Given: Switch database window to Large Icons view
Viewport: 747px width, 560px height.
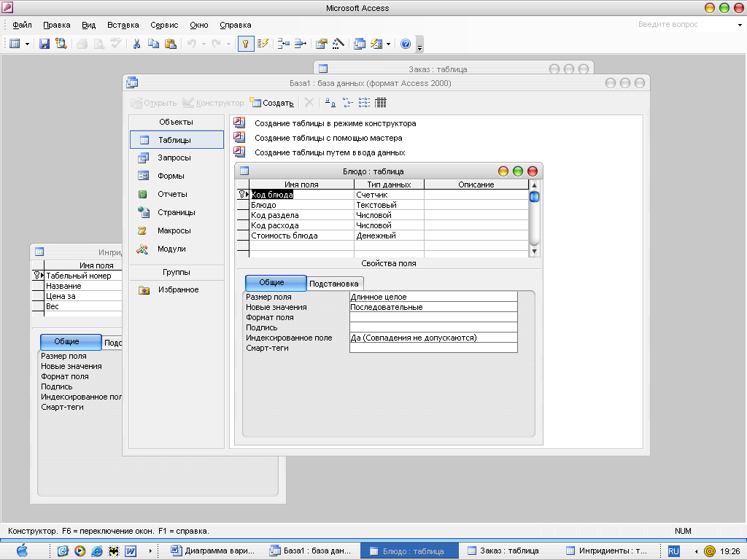Looking at the screenshot, I should 330,103.
